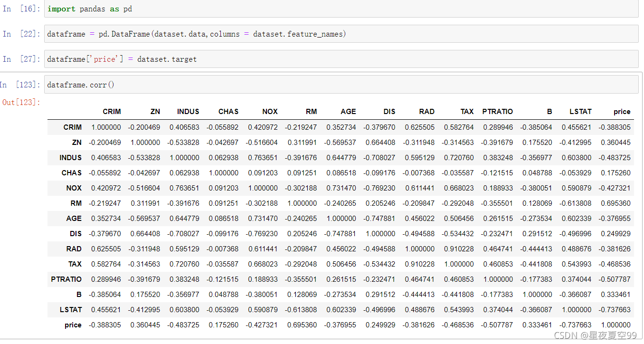Click the -0.769230 value in NOX row
The image size is (644, 344).
click(379, 188)
